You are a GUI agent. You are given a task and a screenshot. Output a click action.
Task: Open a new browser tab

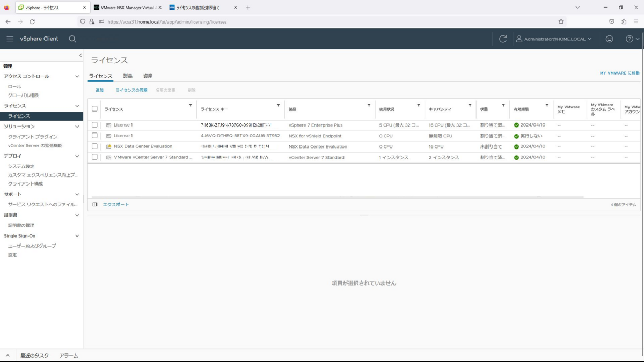[248, 8]
